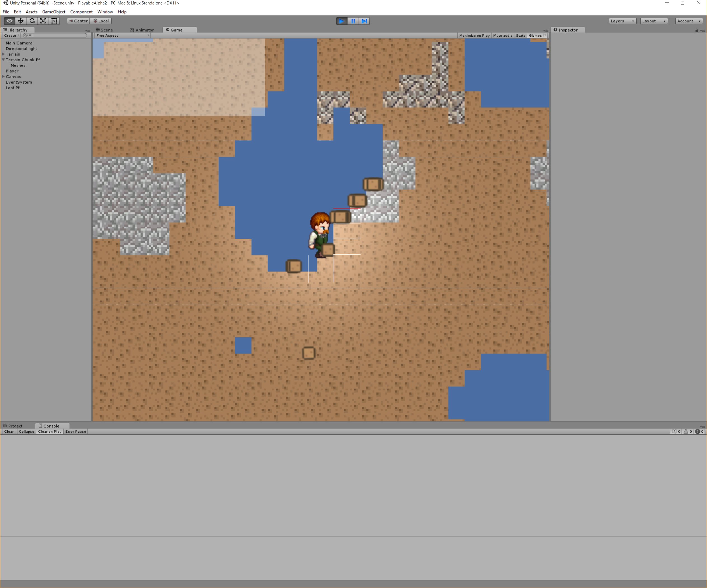
Task: Toggle Mute audio in Game view
Action: [502, 36]
